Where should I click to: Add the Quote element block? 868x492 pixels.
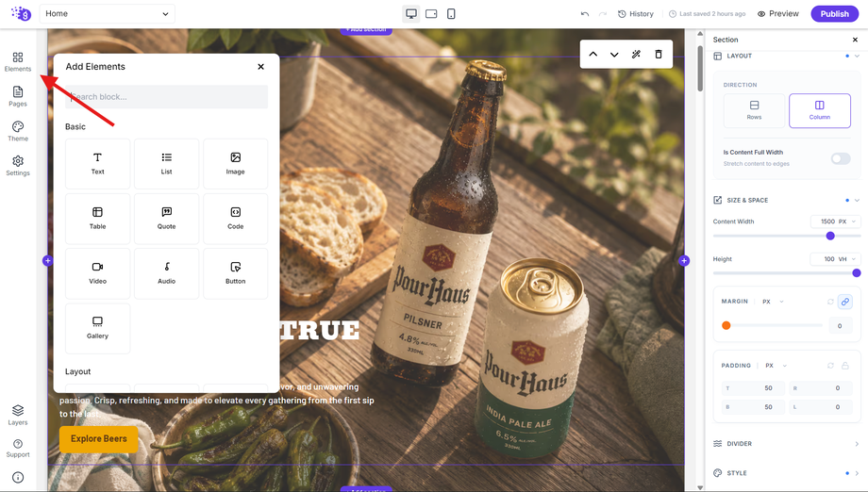pos(167,219)
